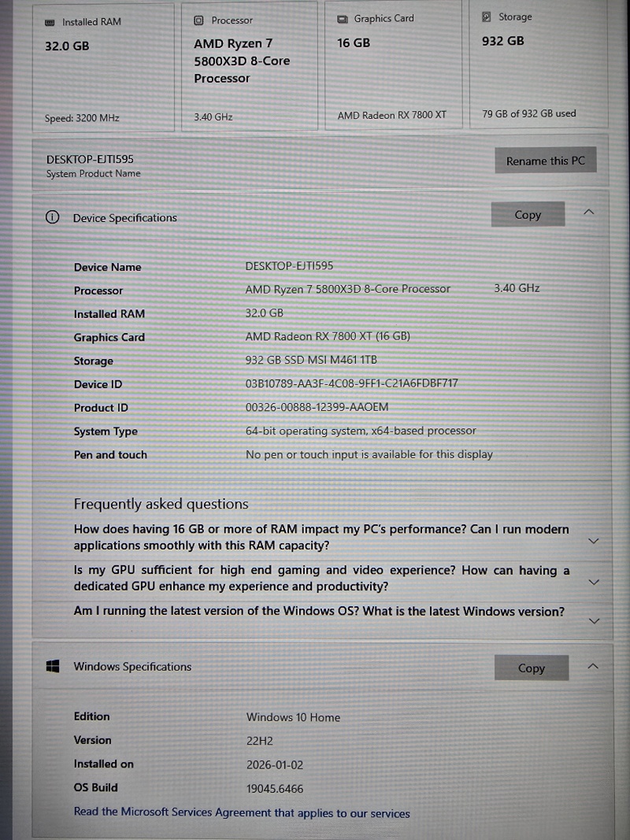This screenshot has height=840, width=630.
Task: Copy the Device Specifications
Action: 528,215
